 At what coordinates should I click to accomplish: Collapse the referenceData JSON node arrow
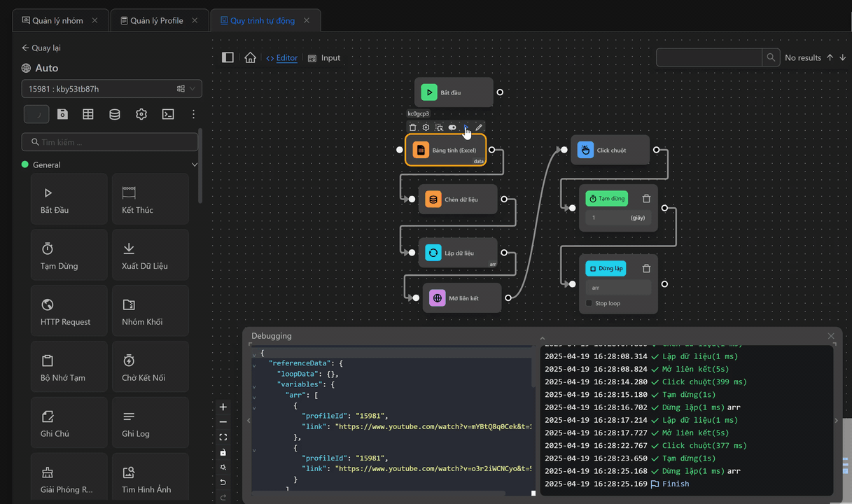(255, 364)
